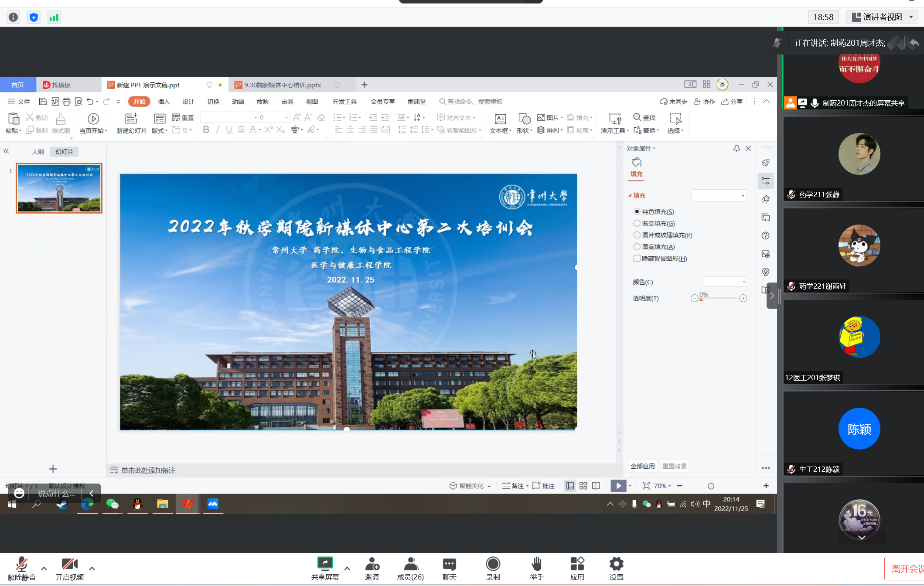Select the gradient fill radio button
924x586 pixels.
[637, 223]
